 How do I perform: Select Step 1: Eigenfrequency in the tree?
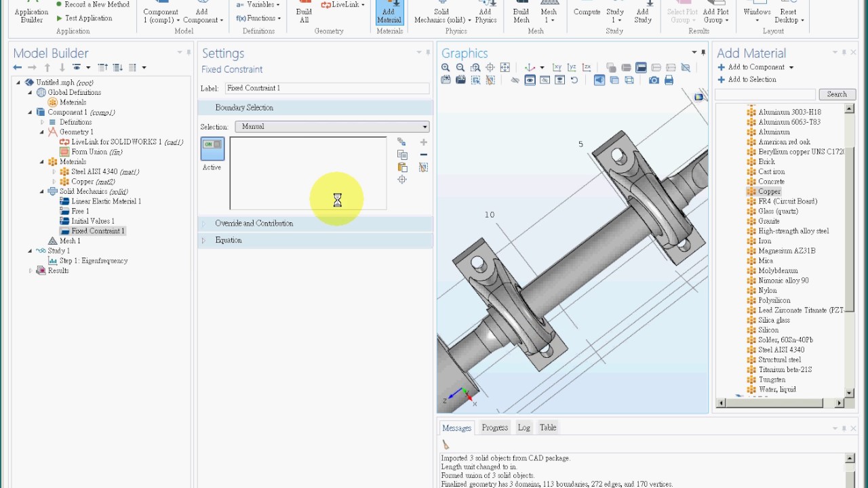tap(87, 261)
